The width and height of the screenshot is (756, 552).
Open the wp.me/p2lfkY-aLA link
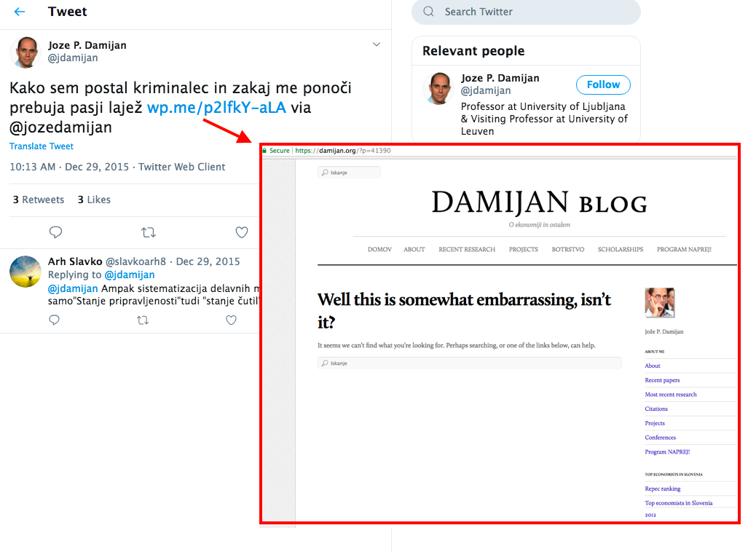click(x=216, y=107)
